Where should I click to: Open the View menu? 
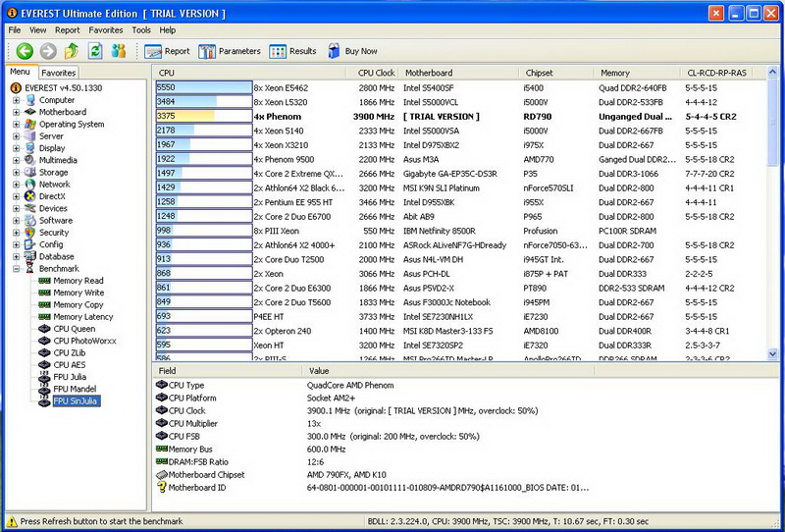[37, 30]
